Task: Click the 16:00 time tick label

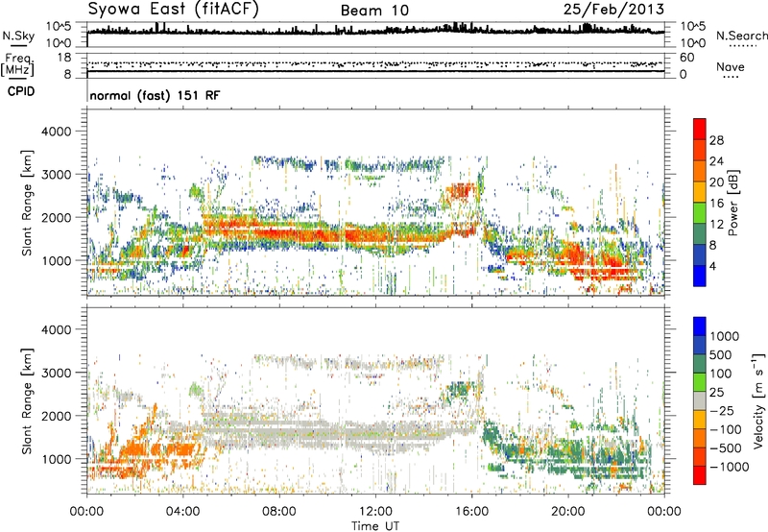Action: (471, 512)
